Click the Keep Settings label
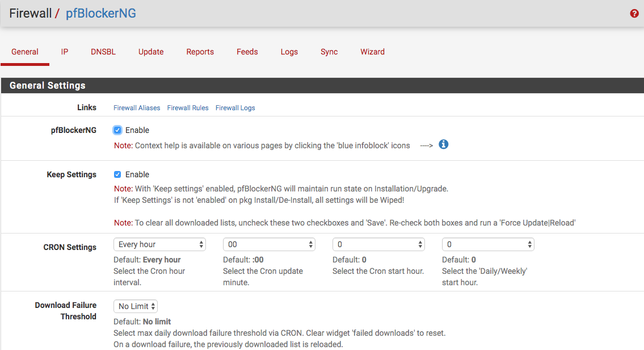The image size is (644, 350). 71,174
